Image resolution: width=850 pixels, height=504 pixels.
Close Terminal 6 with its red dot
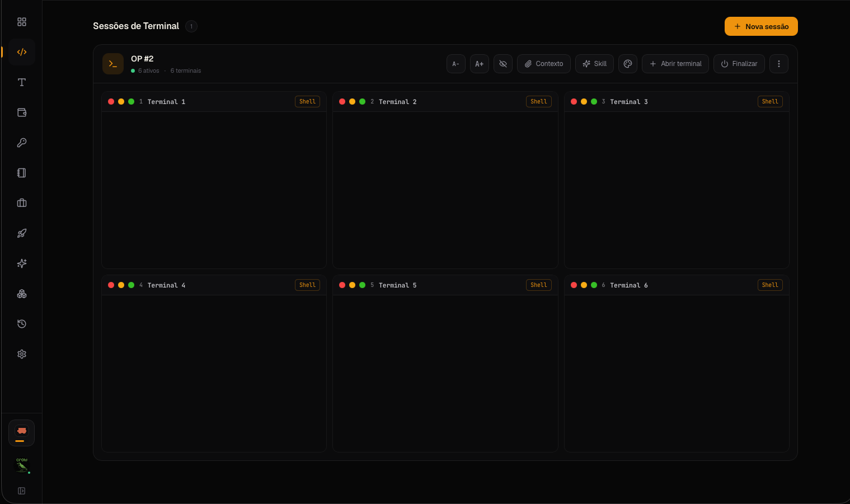point(574,285)
